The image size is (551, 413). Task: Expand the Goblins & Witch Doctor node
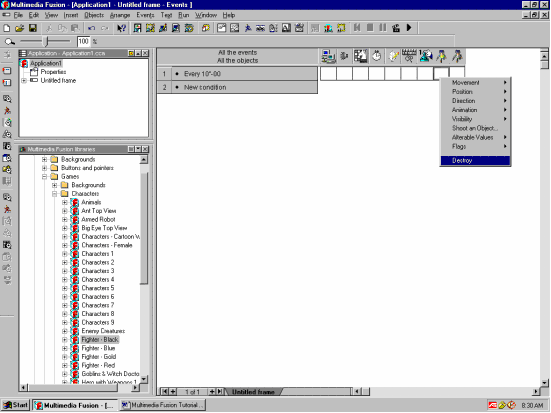[x=65, y=374]
